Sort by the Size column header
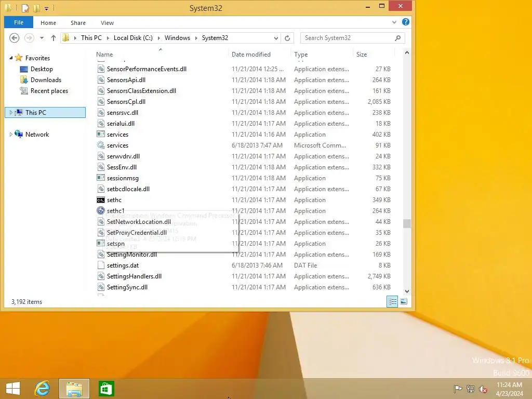This screenshot has width=532, height=399. tap(362, 54)
